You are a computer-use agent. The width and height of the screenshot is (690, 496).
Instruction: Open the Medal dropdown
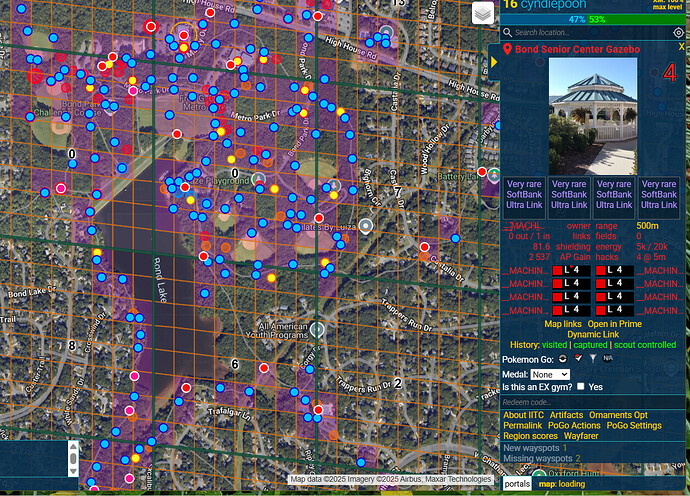coord(550,375)
